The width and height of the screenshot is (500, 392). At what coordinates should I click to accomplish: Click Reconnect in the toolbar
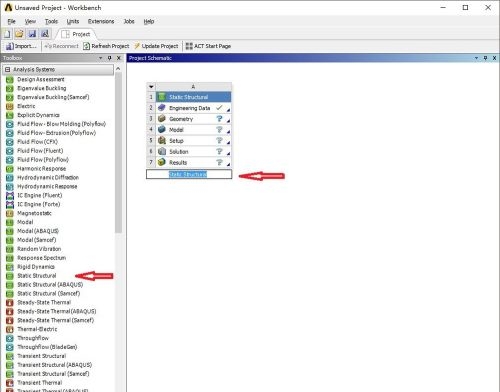point(61,46)
